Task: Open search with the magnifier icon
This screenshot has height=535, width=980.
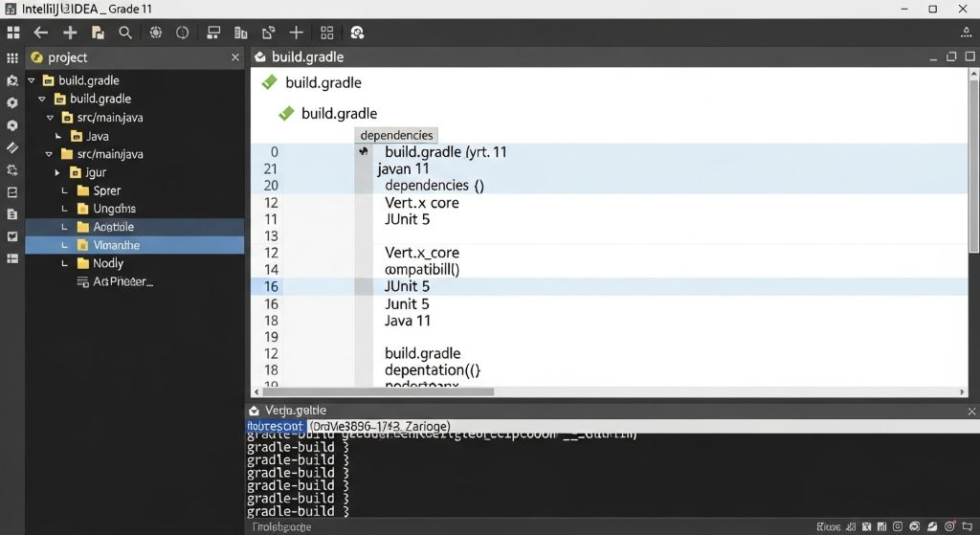Action: pyautogui.click(x=125, y=33)
